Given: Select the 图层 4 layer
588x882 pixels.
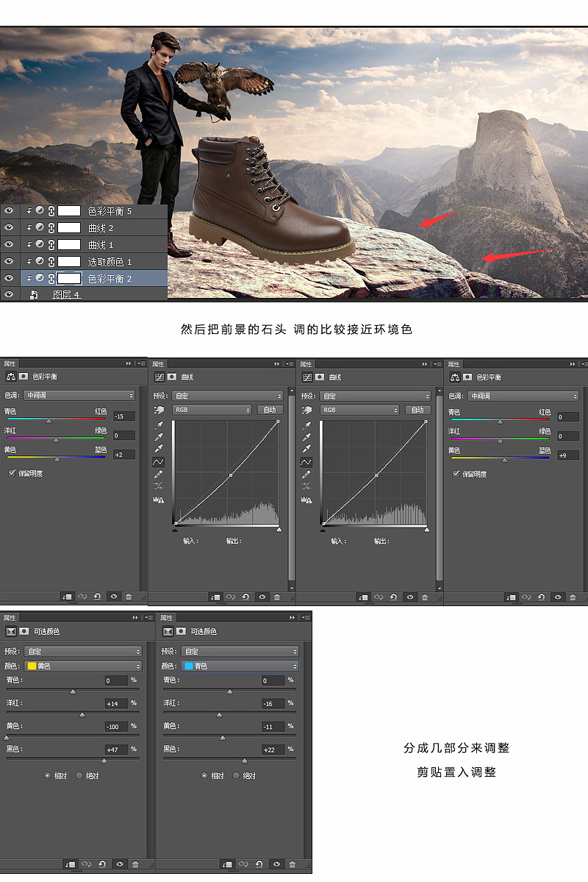Looking at the screenshot, I should point(66,294).
